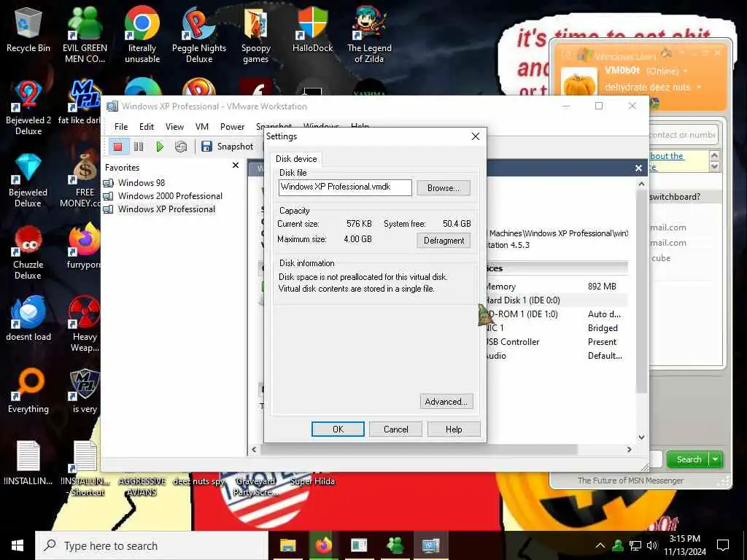Screen dimensions: 747x560
Task: Select the !INSTALLIN text file desktop icon
Action: [x=28, y=463]
